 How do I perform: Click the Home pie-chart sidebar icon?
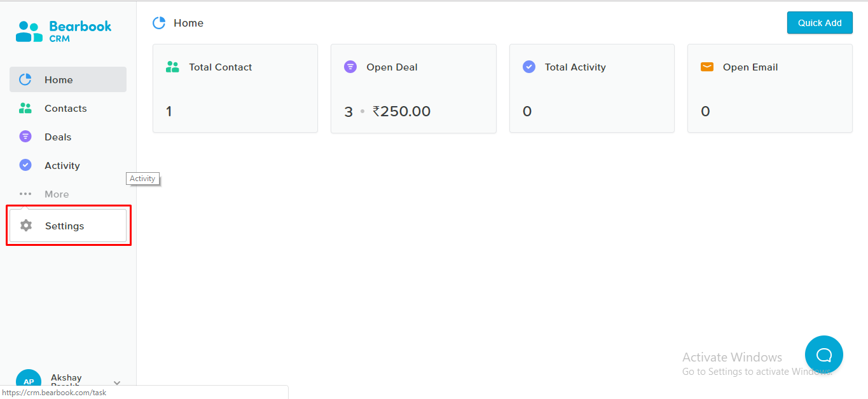click(x=25, y=79)
